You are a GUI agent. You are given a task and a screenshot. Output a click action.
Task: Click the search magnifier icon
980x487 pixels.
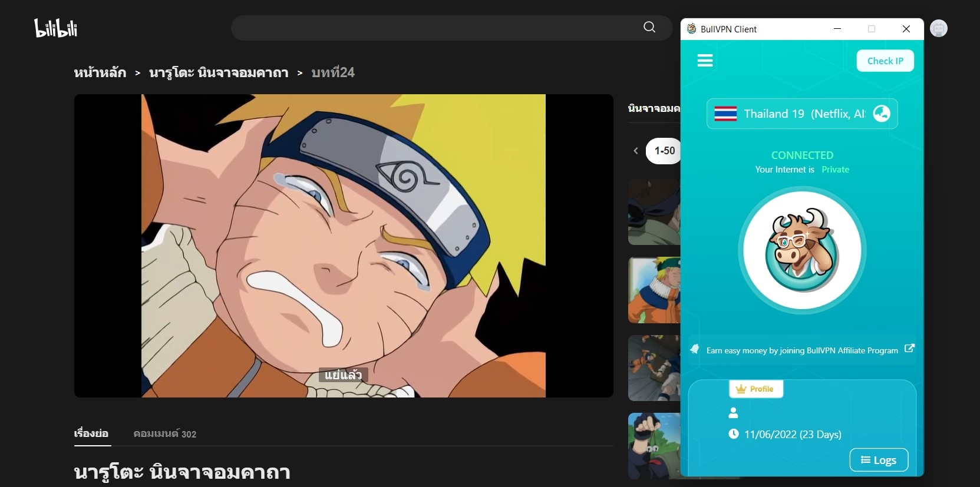649,27
